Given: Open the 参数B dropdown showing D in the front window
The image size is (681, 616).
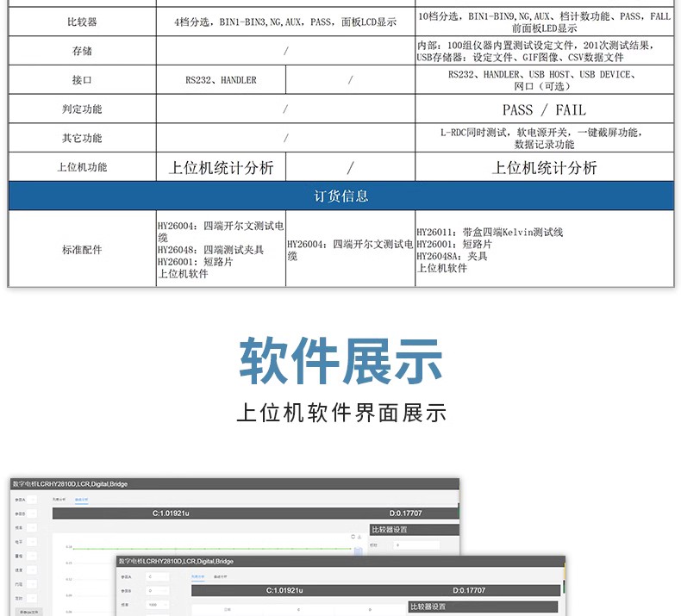Looking at the screenshot, I should (157, 591).
